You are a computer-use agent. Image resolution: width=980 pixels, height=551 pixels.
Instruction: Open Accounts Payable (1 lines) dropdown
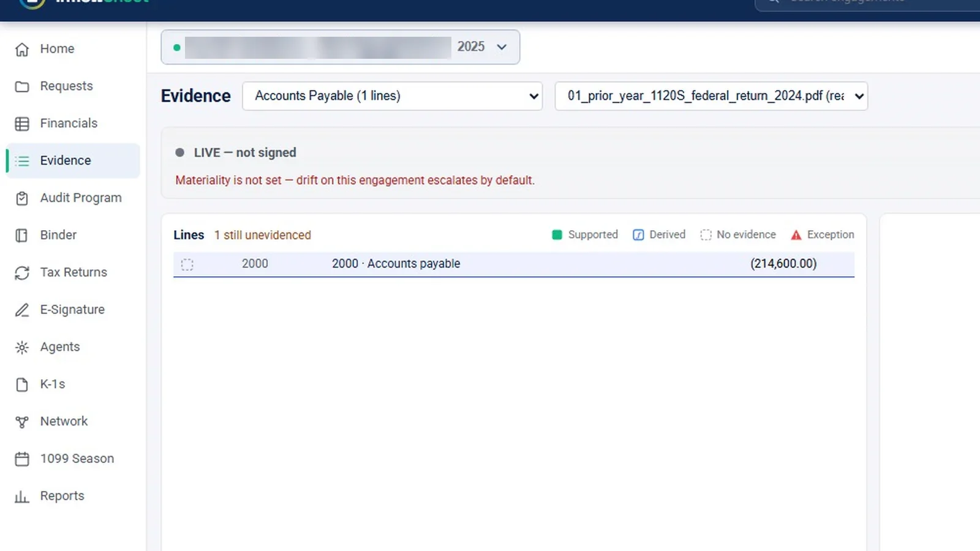coord(393,96)
